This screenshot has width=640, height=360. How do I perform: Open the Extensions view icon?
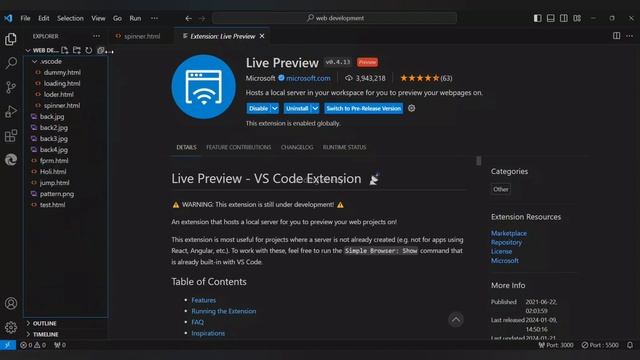pyautogui.click(x=11, y=136)
